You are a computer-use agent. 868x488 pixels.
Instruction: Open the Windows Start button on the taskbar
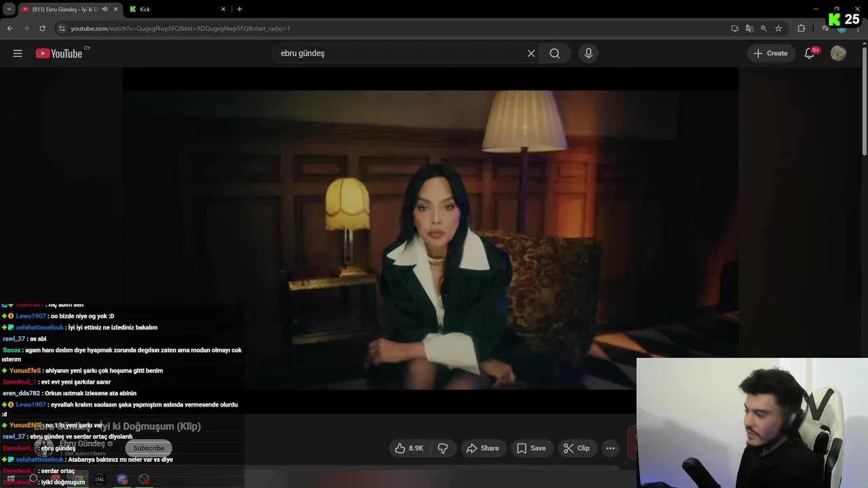tap(10, 479)
